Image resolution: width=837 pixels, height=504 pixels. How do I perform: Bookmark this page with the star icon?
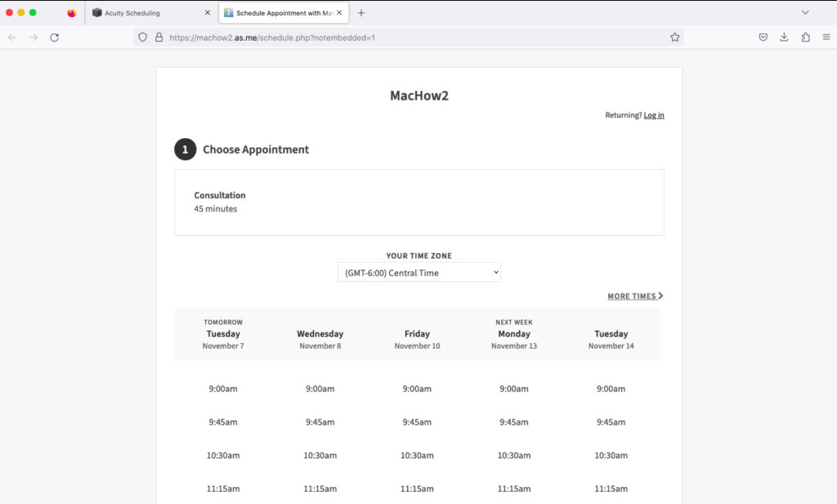(x=674, y=37)
